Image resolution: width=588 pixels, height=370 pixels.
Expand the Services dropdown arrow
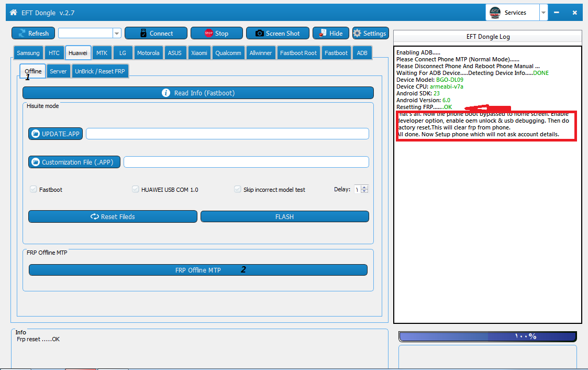pyautogui.click(x=543, y=13)
